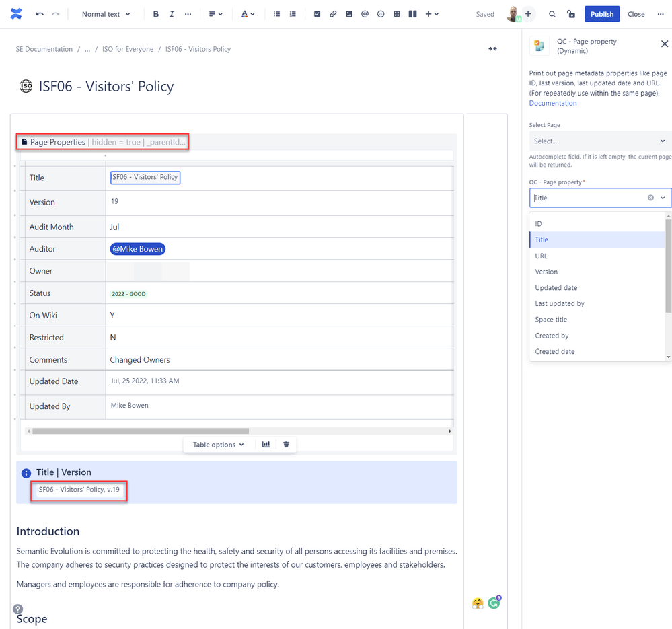This screenshot has height=629, width=672.
Task: Select Updated date option
Action: point(597,287)
